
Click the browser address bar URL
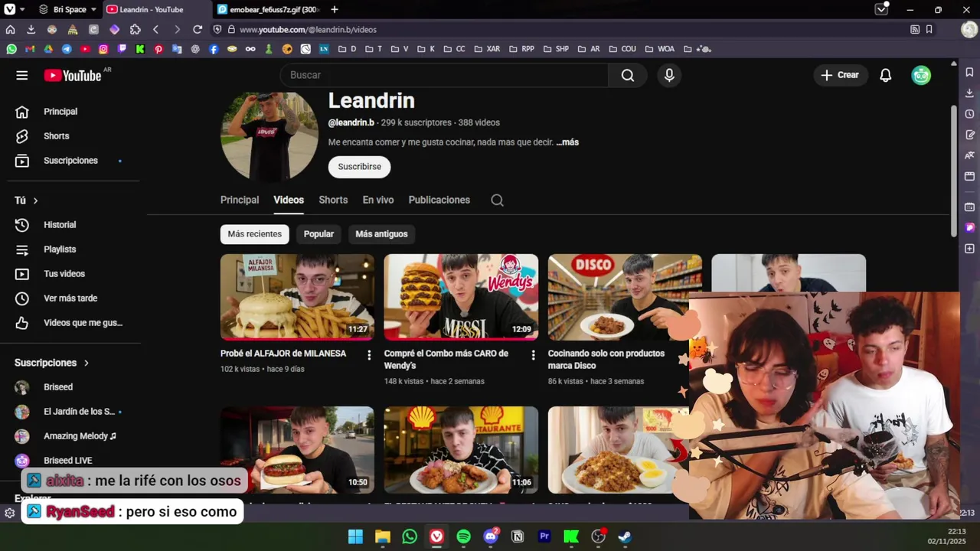308,29
